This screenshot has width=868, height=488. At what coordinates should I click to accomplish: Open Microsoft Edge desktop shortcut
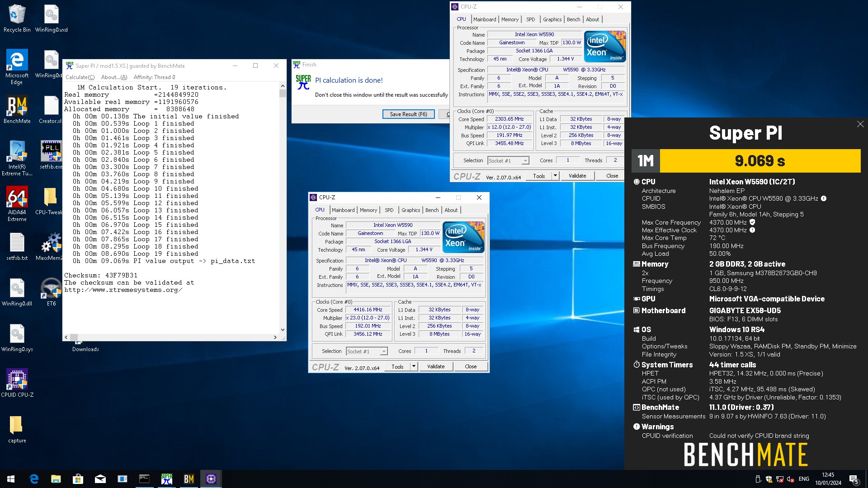(17, 66)
